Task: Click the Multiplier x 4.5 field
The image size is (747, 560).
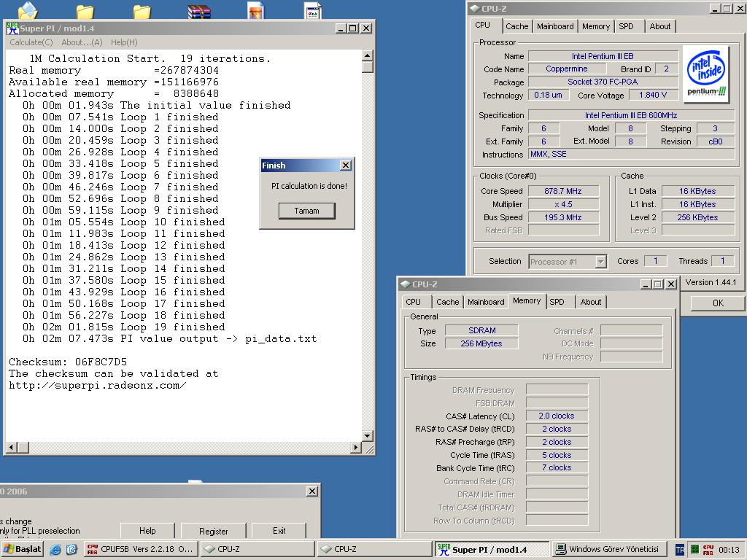Action: pos(563,204)
